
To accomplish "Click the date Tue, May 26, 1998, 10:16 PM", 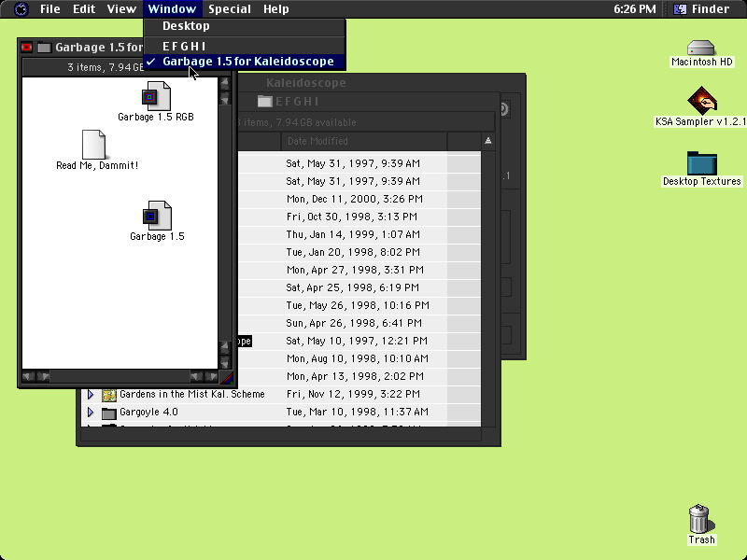I will (x=358, y=305).
